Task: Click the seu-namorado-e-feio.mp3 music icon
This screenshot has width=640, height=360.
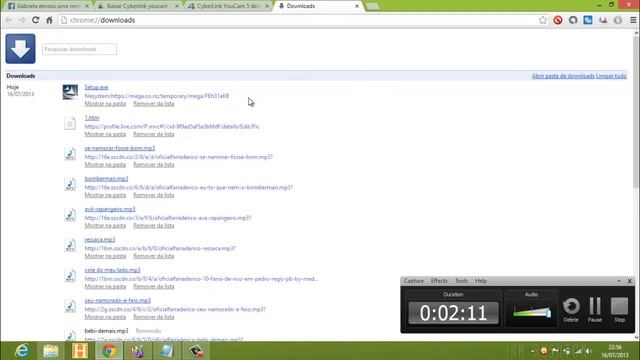Action: pyautogui.click(x=70, y=306)
